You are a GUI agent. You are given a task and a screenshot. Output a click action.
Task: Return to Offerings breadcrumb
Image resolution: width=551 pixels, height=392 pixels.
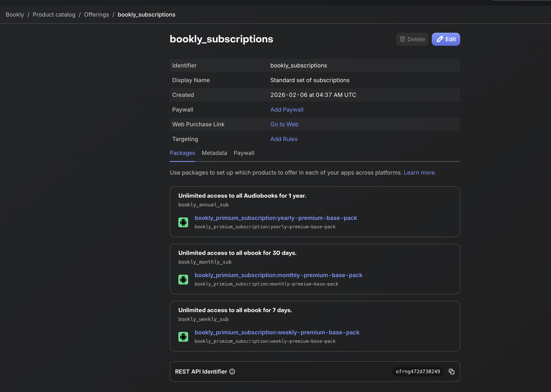pos(96,15)
